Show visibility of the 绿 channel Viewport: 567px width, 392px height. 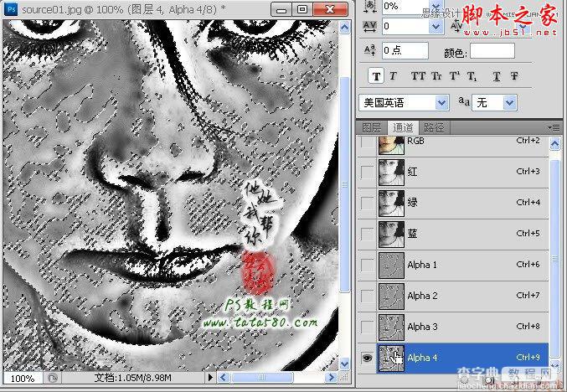click(368, 204)
